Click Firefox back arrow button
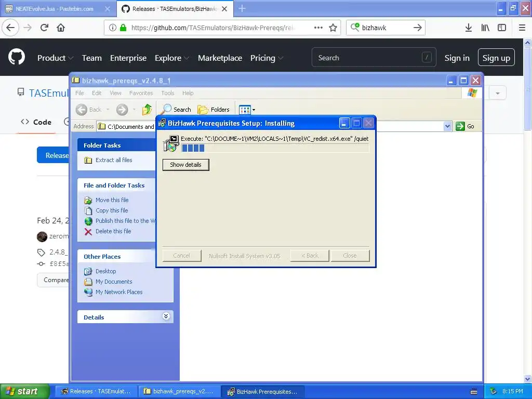Viewport: 532px width, 399px height. point(10,28)
